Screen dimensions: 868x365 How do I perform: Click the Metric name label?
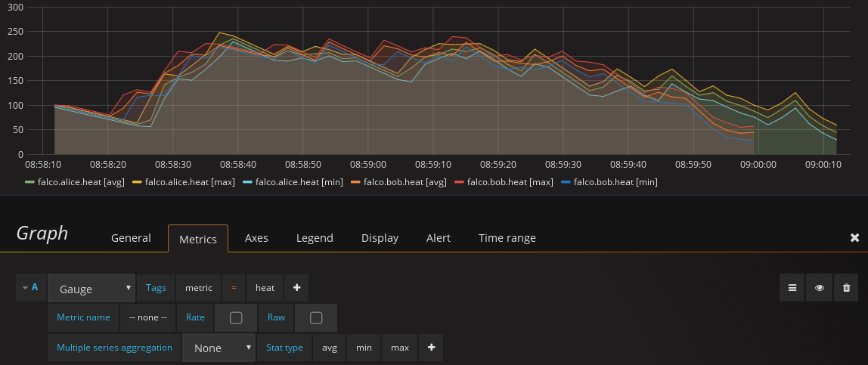click(x=83, y=317)
